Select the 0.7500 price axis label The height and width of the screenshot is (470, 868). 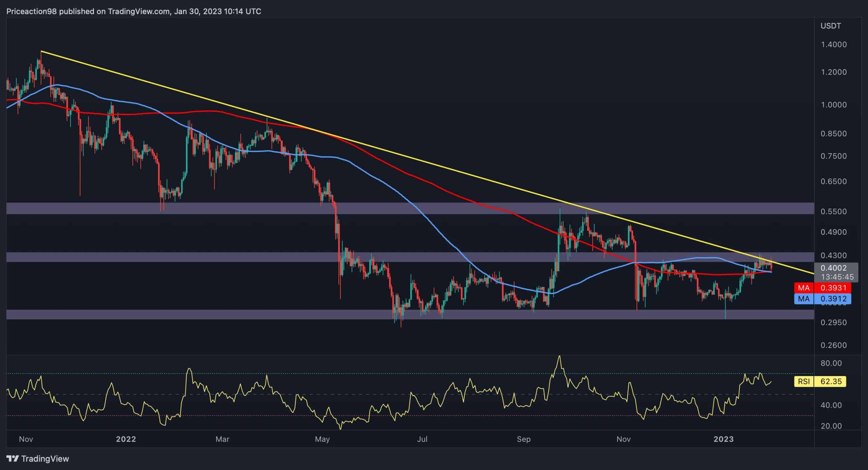(x=834, y=156)
